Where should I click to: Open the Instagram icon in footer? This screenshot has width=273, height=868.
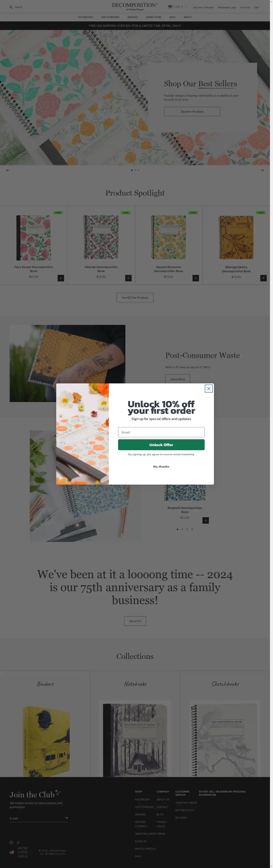11,842
